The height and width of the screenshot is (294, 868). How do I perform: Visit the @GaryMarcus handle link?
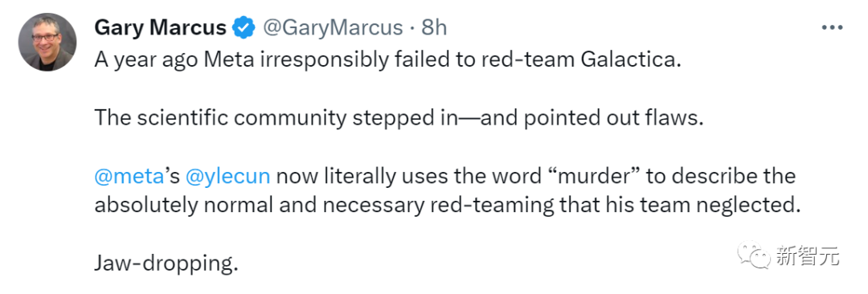[x=332, y=27]
